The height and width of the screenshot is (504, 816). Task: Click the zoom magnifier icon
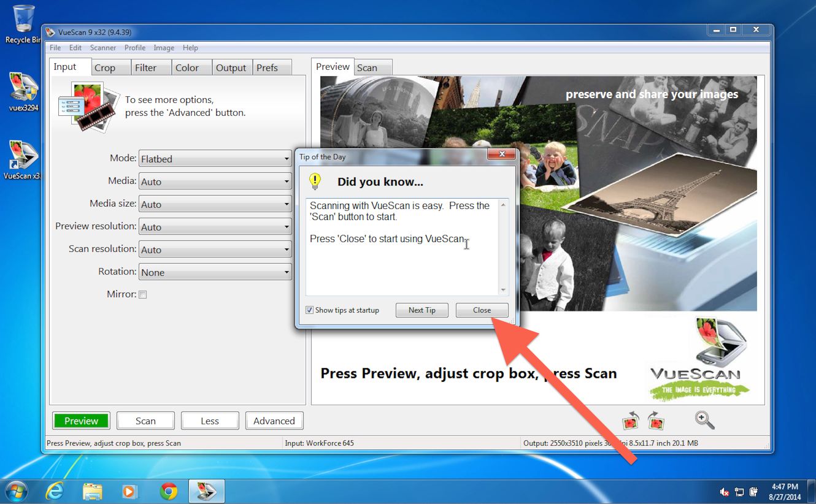705,420
